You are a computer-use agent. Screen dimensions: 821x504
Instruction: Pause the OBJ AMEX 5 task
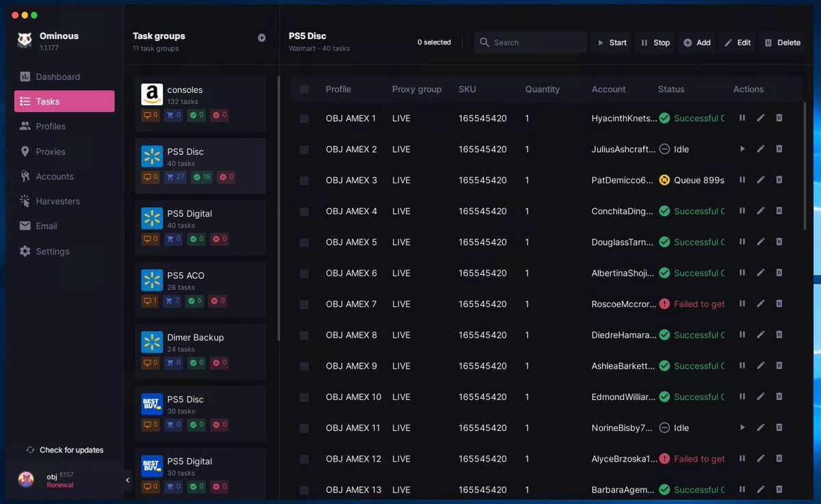tap(742, 242)
